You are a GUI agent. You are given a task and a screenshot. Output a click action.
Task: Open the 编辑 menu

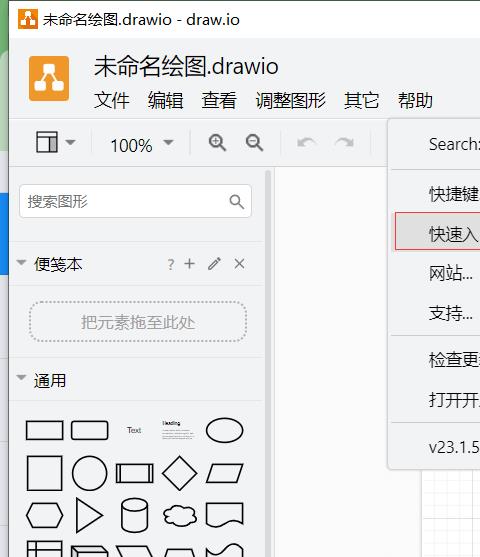click(x=166, y=101)
